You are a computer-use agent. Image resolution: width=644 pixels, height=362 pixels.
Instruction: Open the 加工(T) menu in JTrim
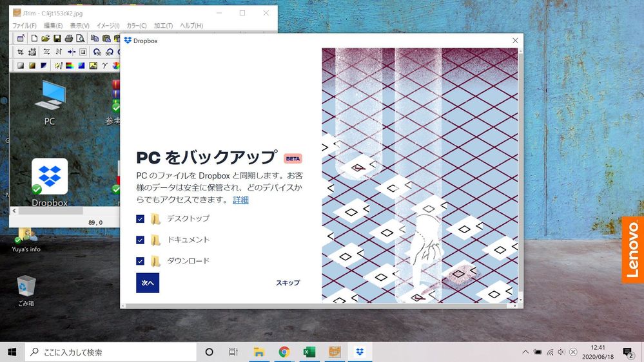point(163,26)
